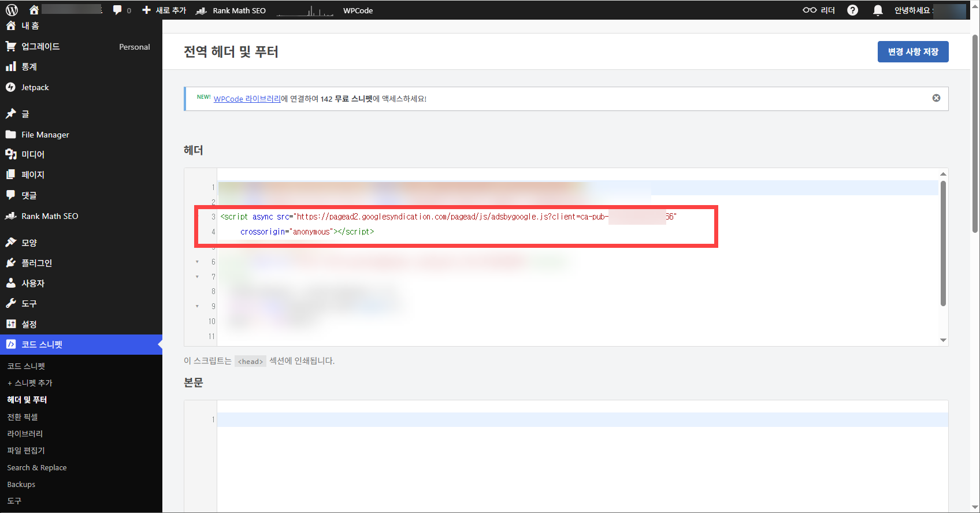The height and width of the screenshot is (513, 980).
Task: Open the 글 pushpin icon
Action: [x=10, y=114]
